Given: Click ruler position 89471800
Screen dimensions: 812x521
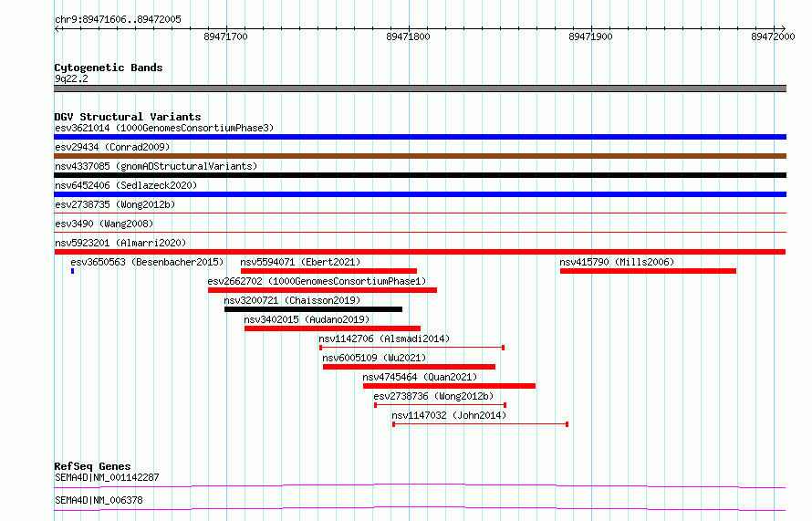Looking at the screenshot, I should 408,36.
